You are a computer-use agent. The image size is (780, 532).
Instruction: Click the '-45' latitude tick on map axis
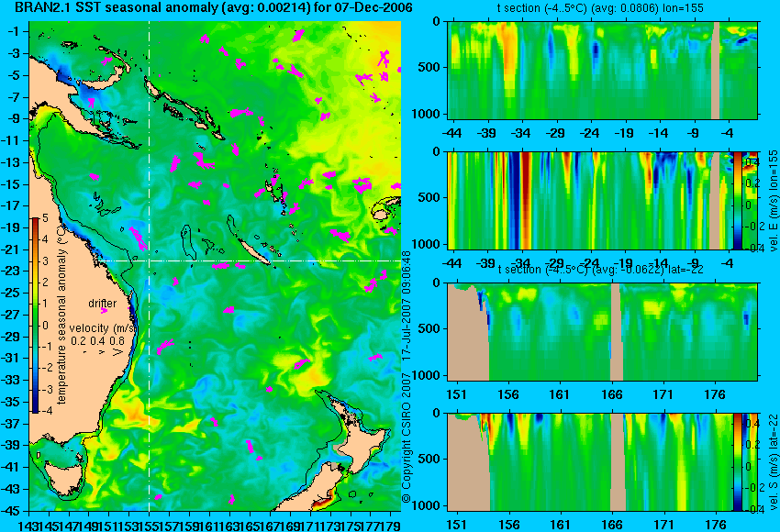pyautogui.click(x=11, y=511)
